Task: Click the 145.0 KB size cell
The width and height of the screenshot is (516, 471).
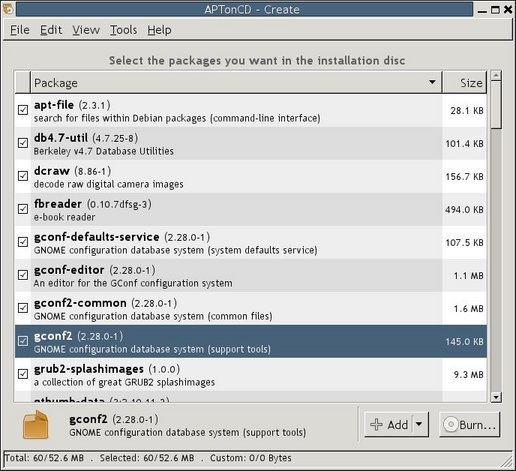Action: 464,342
